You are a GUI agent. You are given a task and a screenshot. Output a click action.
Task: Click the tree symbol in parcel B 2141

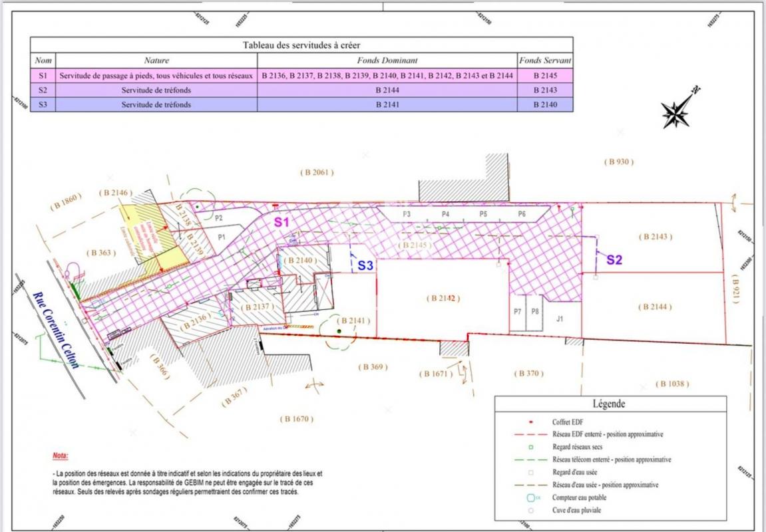tap(339, 331)
